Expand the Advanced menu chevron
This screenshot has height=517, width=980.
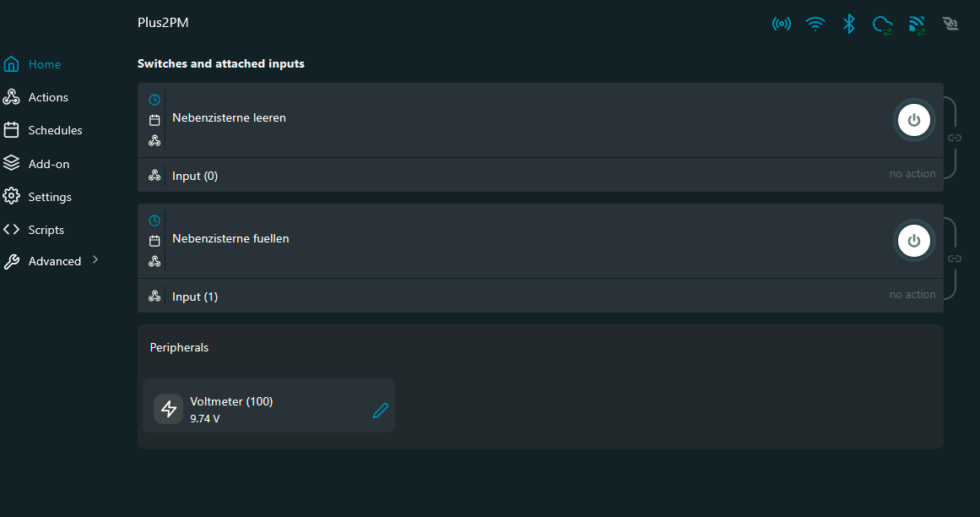95,259
